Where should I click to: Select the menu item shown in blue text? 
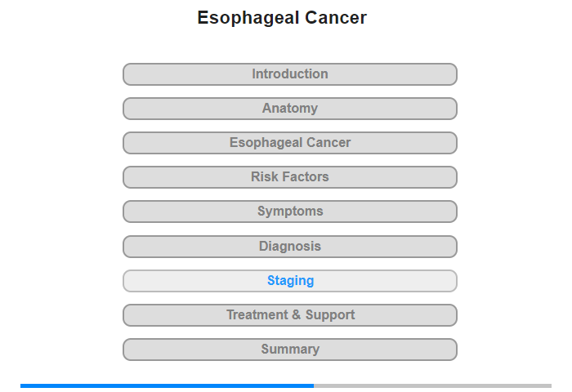289,281
